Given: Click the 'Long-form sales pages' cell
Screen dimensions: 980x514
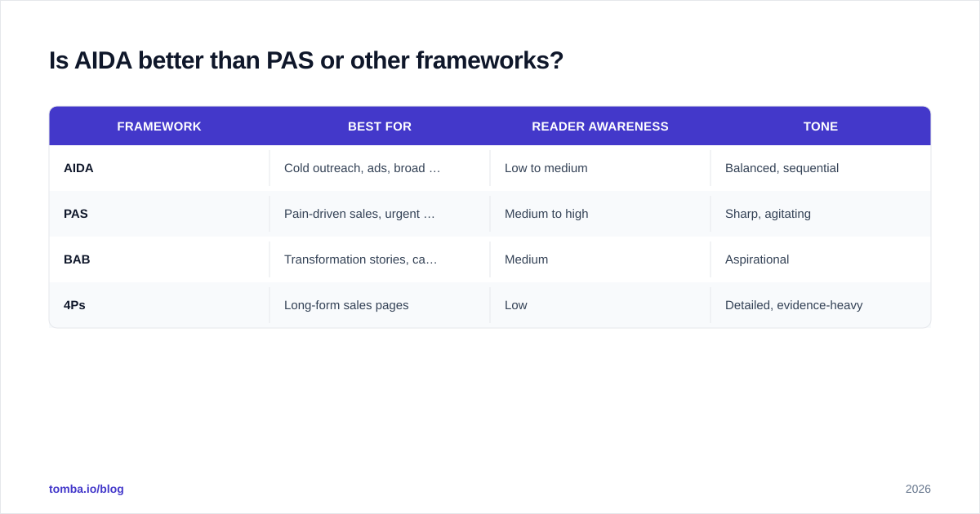Looking at the screenshot, I should tap(380, 305).
